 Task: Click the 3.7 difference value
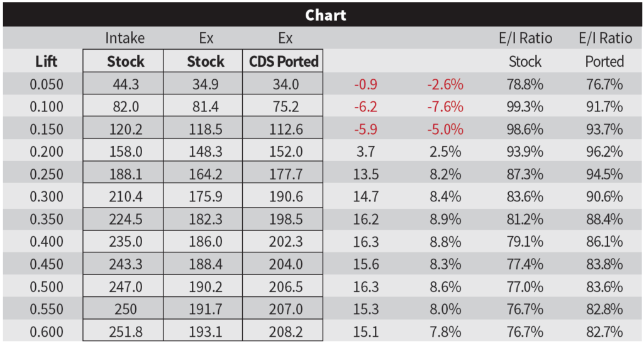365,152
